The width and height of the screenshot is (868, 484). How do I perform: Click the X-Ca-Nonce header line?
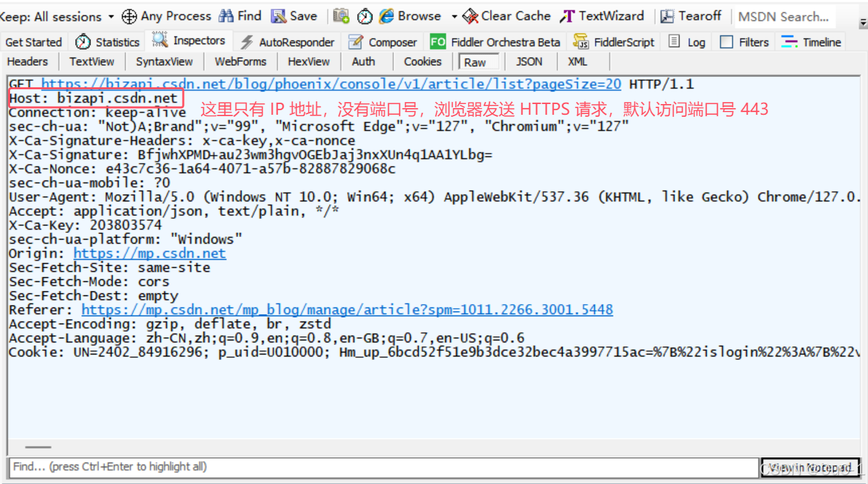click(202, 169)
